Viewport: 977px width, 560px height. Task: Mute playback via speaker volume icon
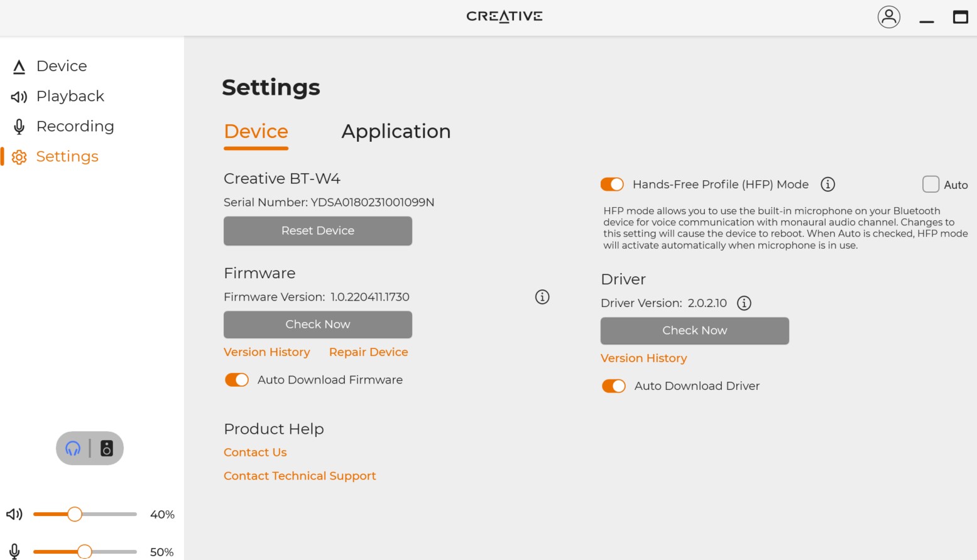click(x=14, y=514)
